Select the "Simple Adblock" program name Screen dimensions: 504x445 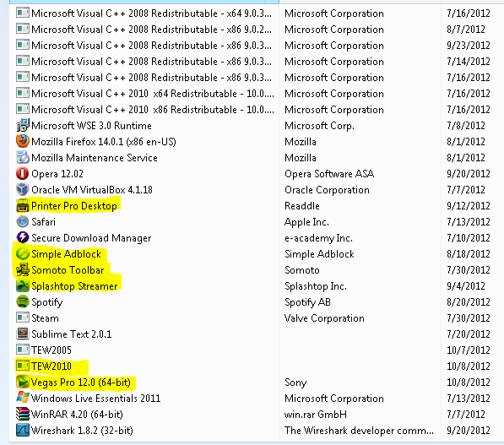click(66, 254)
